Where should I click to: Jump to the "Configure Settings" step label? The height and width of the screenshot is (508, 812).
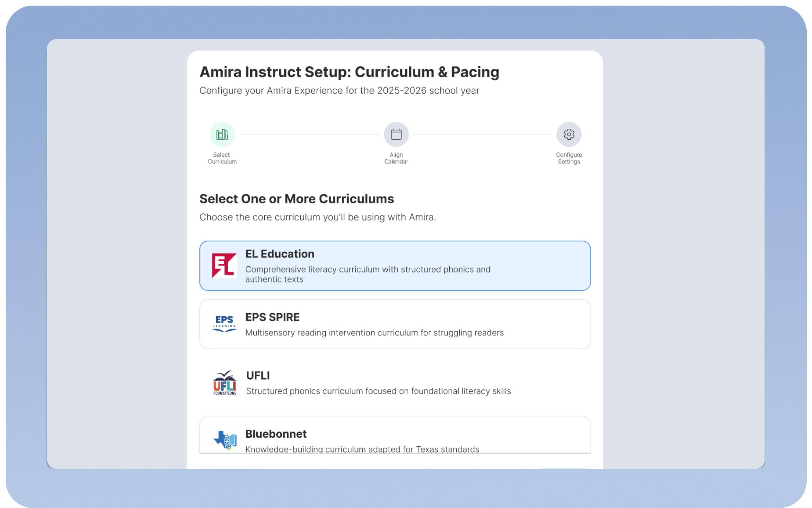[569, 158]
